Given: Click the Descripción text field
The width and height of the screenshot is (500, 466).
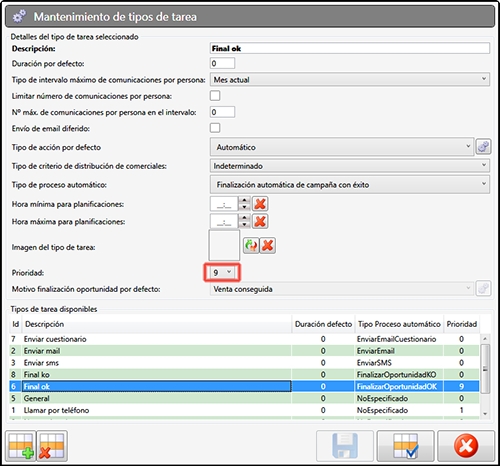Looking at the screenshot, I should tap(350, 48).
